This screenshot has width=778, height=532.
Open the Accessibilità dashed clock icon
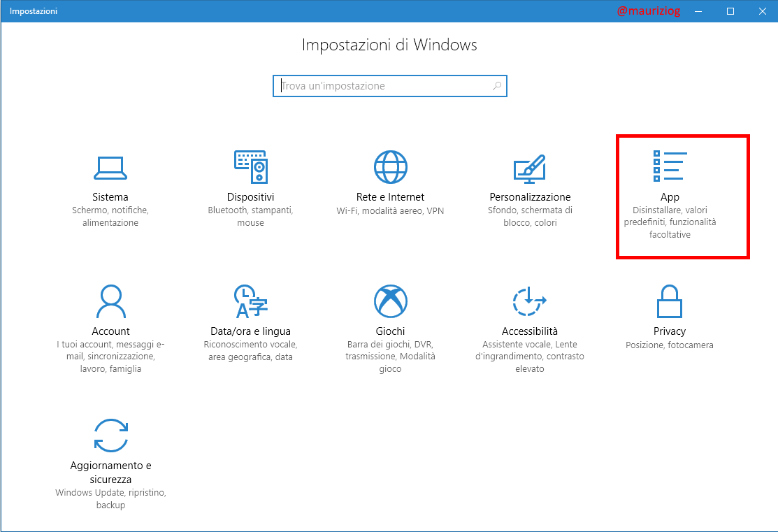click(529, 301)
